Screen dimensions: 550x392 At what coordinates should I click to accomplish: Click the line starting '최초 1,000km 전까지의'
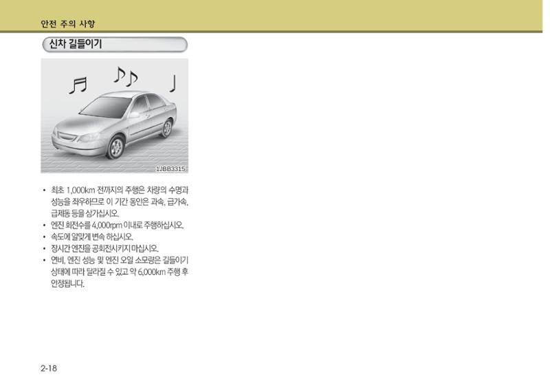pyautogui.click(x=120, y=190)
